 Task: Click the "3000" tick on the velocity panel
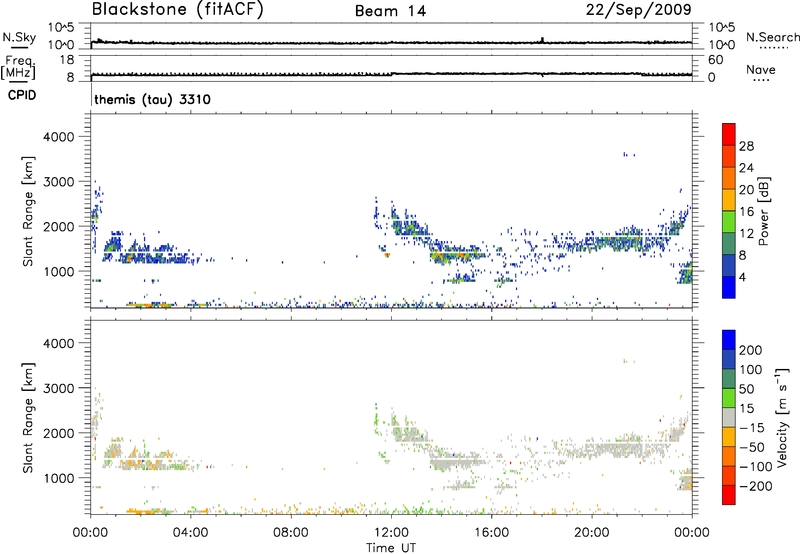[x=59, y=388]
